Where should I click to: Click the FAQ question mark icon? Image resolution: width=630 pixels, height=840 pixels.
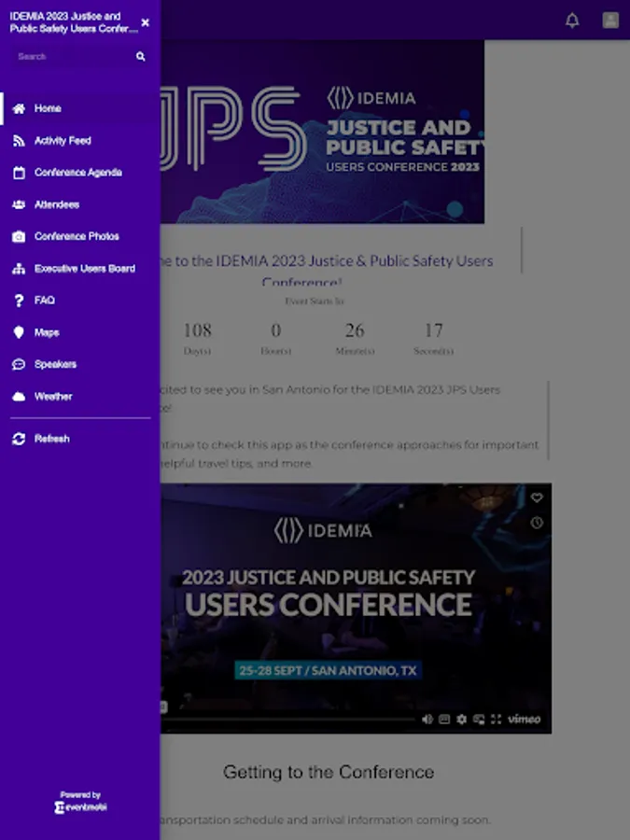[19, 301]
